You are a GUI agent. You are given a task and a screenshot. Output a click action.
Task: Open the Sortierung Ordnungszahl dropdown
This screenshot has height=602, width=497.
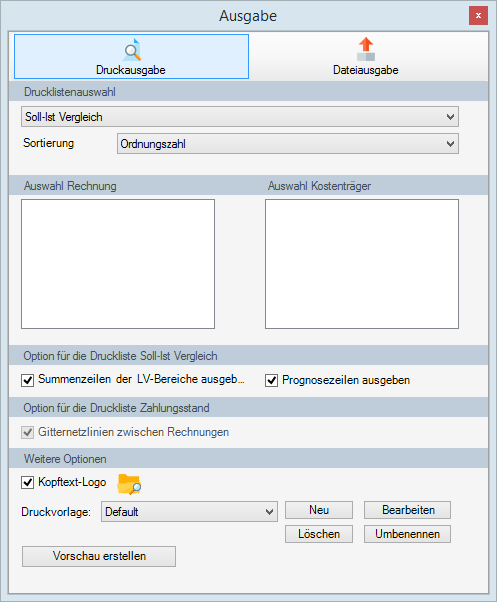coord(287,144)
